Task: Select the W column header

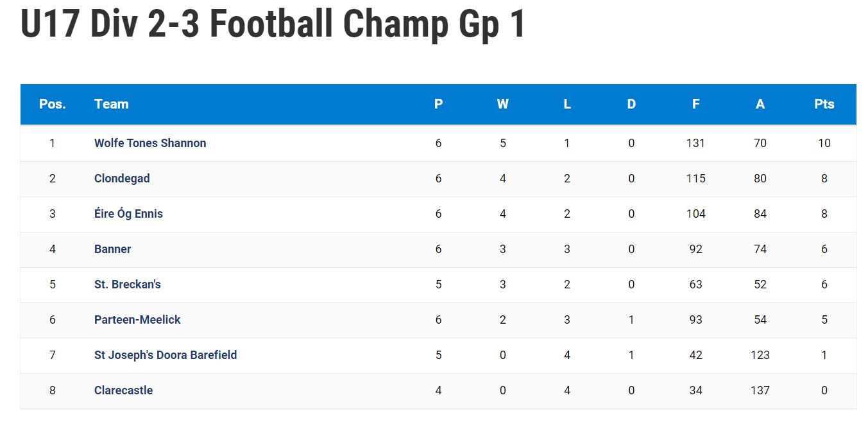Action: point(503,104)
